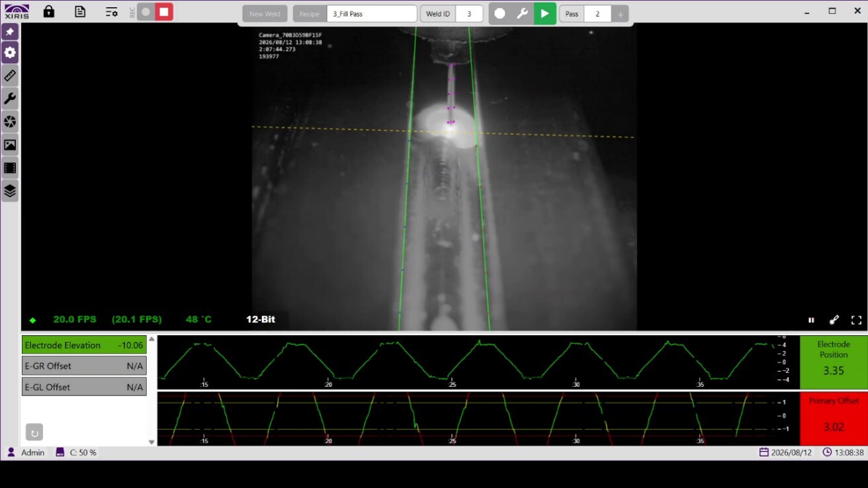This screenshot has width=868, height=488.
Task: Open the image picture panel
Action: [x=10, y=145]
